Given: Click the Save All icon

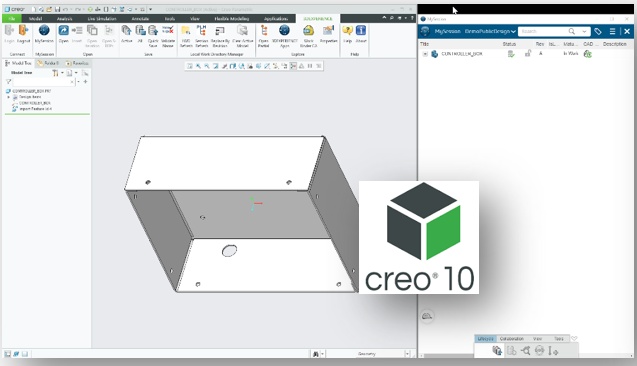Looking at the screenshot, I should click(140, 30).
